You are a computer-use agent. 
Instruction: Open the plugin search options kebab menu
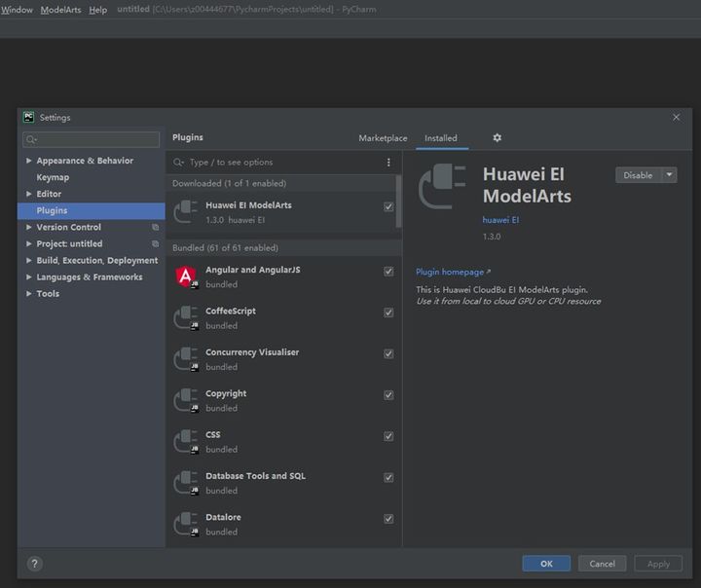pos(388,163)
